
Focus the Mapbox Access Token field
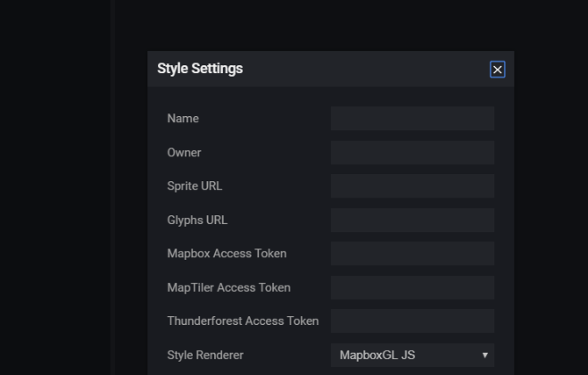pyautogui.click(x=412, y=254)
